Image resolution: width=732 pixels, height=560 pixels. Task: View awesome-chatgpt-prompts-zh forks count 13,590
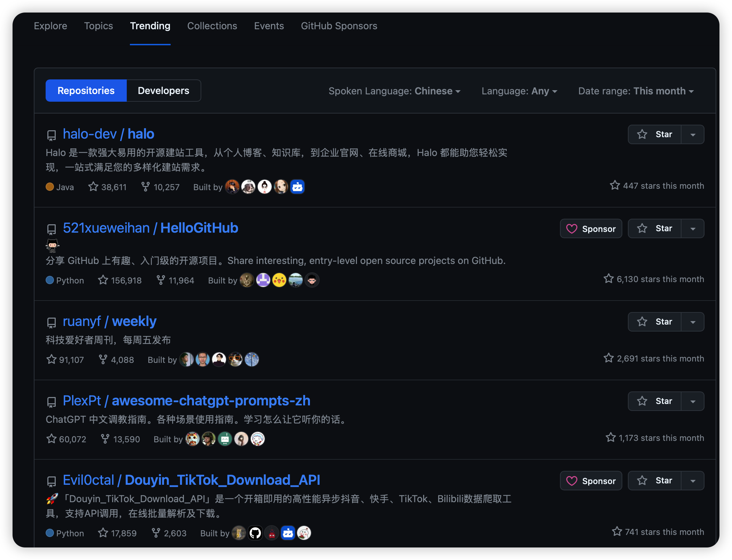[120, 439]
